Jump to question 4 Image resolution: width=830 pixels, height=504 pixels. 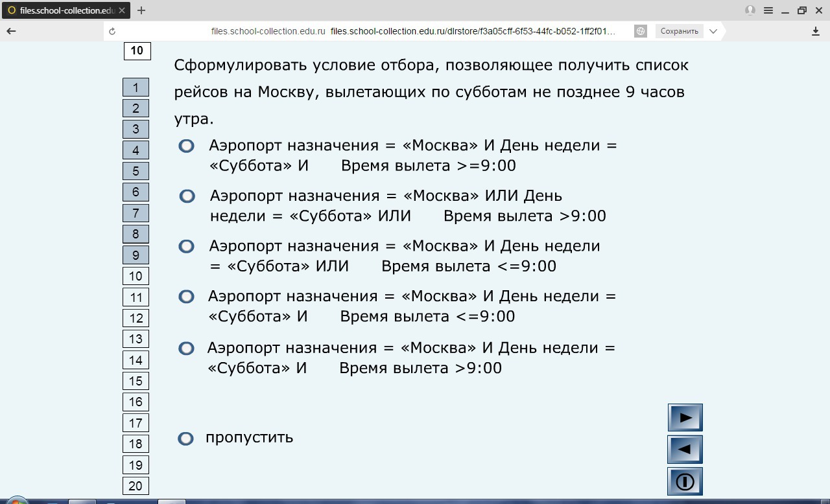click(x=136, y=150)
